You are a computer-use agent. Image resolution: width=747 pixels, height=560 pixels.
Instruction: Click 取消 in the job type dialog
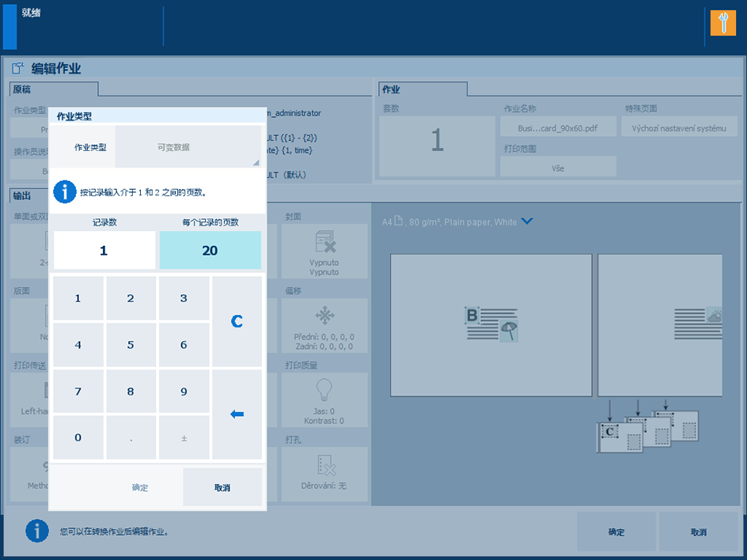pyautogui.click(x=222, y=487)
